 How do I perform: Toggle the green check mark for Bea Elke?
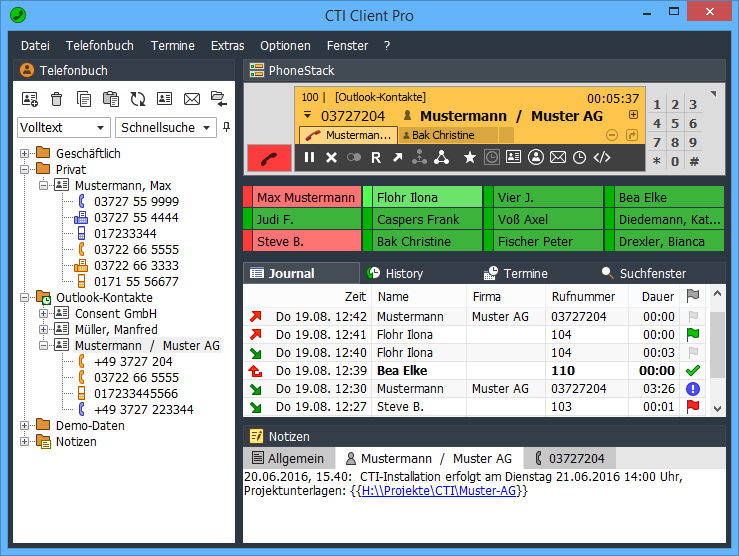click(x=692, y=371)
